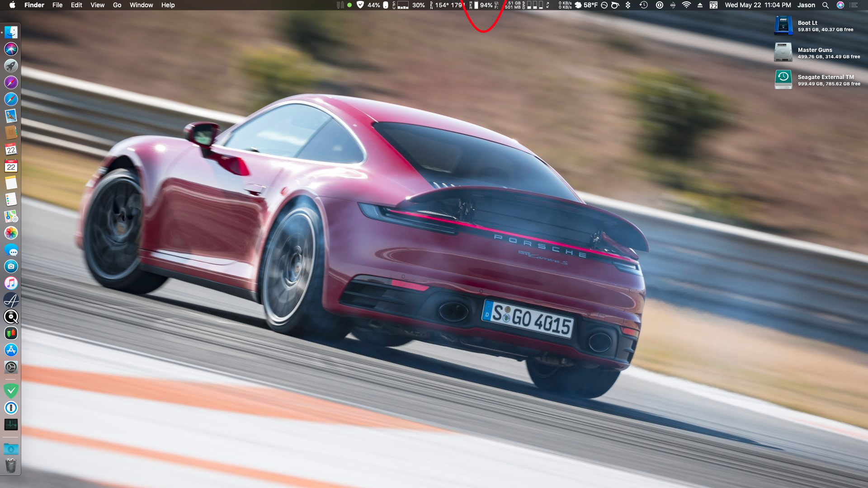The height and width of the screenshot is (488, 868).
Task: Open Mail stamp icon in the Dock
Action: pos(11,116)
